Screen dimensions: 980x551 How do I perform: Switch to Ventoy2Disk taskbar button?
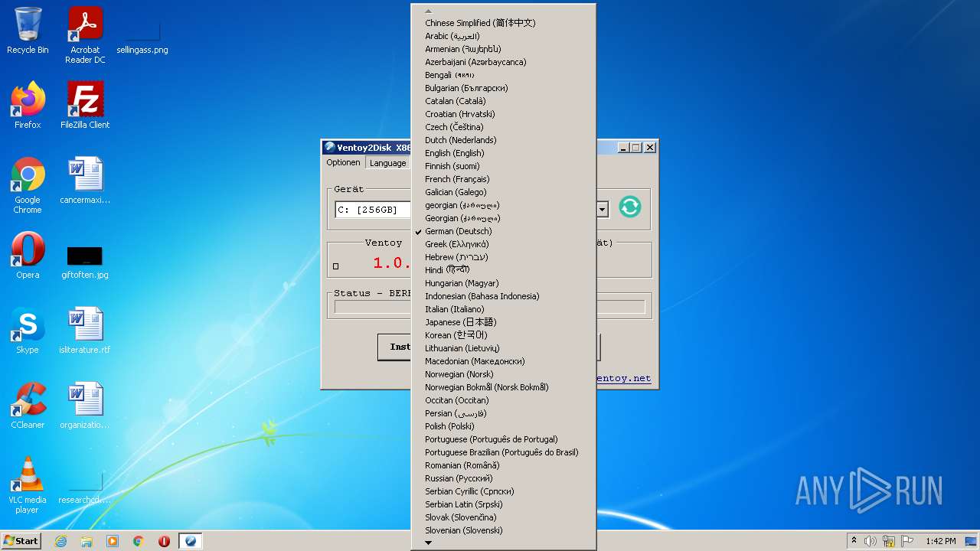191,541
